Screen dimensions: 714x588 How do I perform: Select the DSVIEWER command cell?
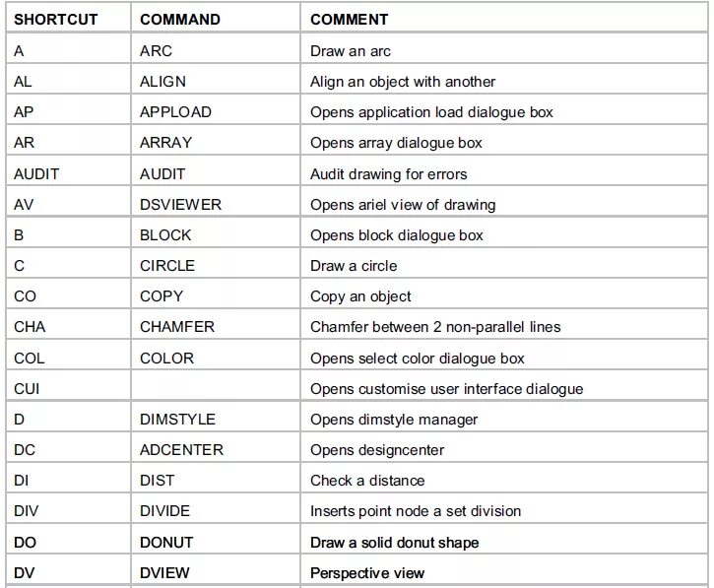tap(180, 205)
